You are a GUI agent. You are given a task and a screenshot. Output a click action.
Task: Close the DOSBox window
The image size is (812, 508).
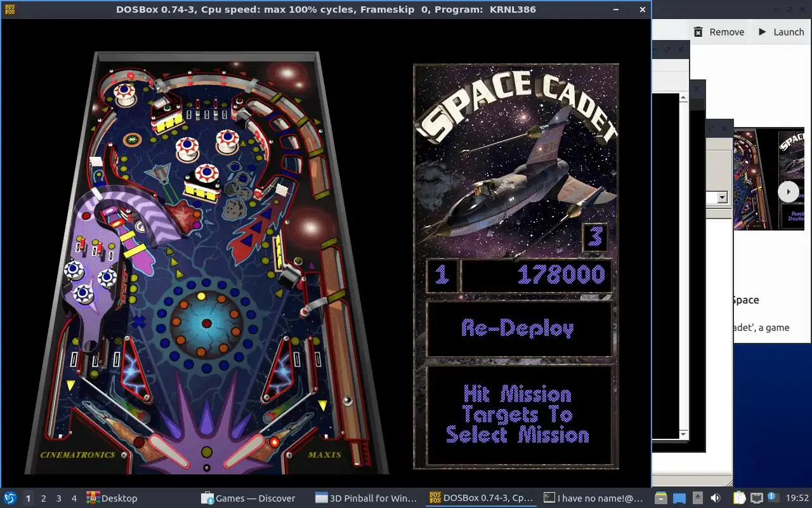coord(642,10)
